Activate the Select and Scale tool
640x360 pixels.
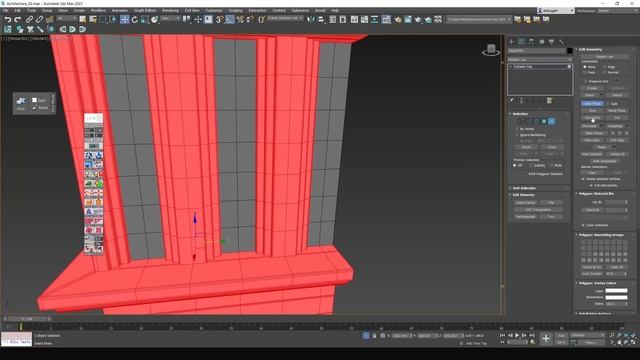pos(144,19)
